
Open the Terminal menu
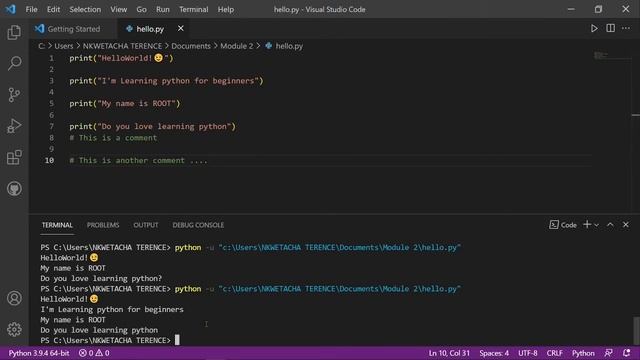point(193,9)
